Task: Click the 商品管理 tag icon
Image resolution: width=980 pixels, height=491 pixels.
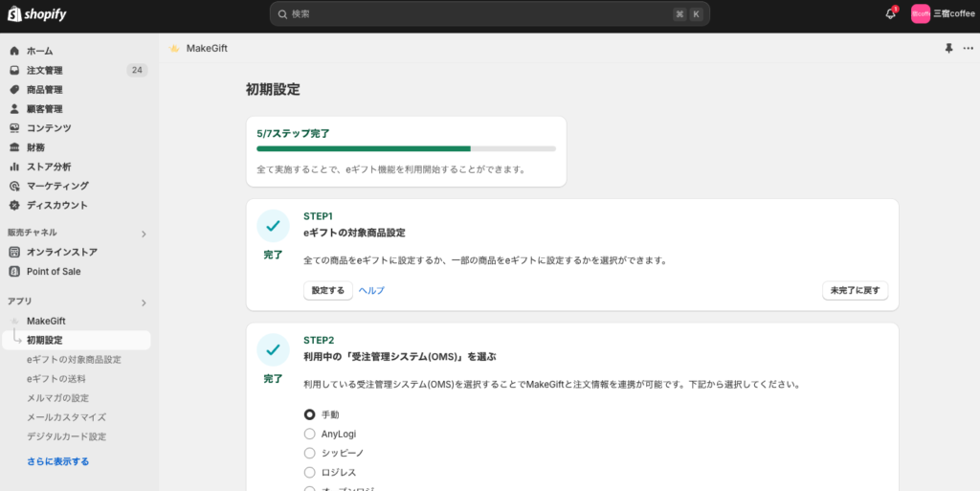Action: coord(14,89)
